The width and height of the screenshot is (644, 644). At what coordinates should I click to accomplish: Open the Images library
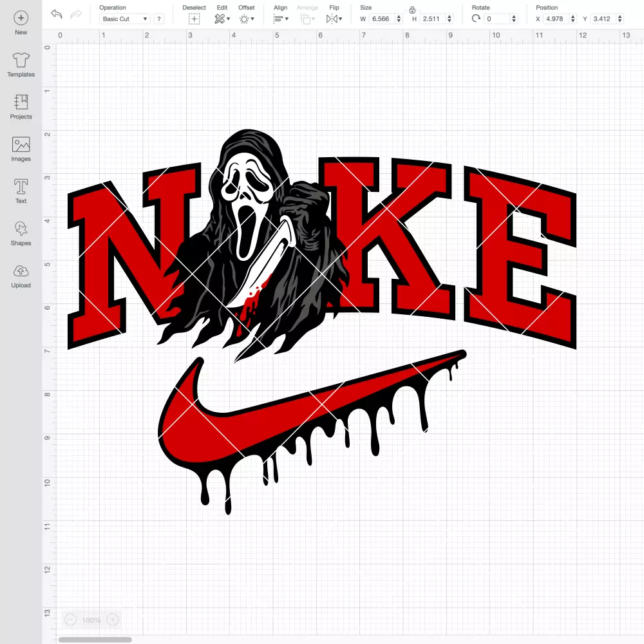point(21,149)
